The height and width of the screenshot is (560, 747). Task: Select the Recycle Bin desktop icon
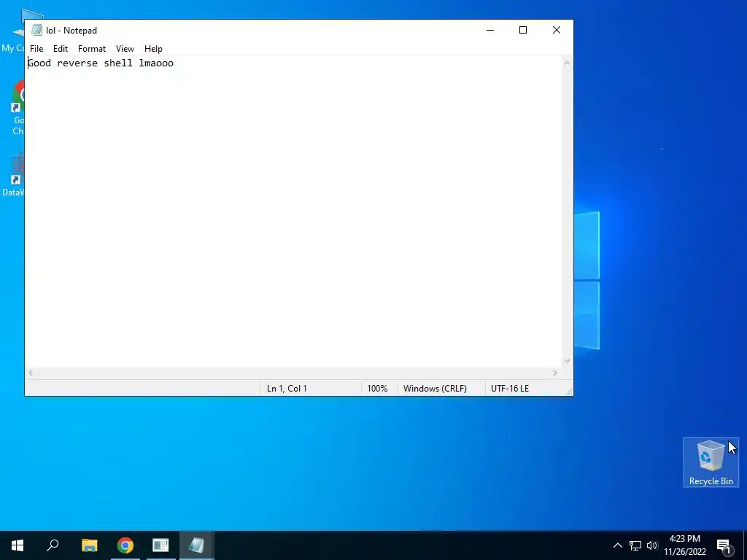(x=711, y=462)
